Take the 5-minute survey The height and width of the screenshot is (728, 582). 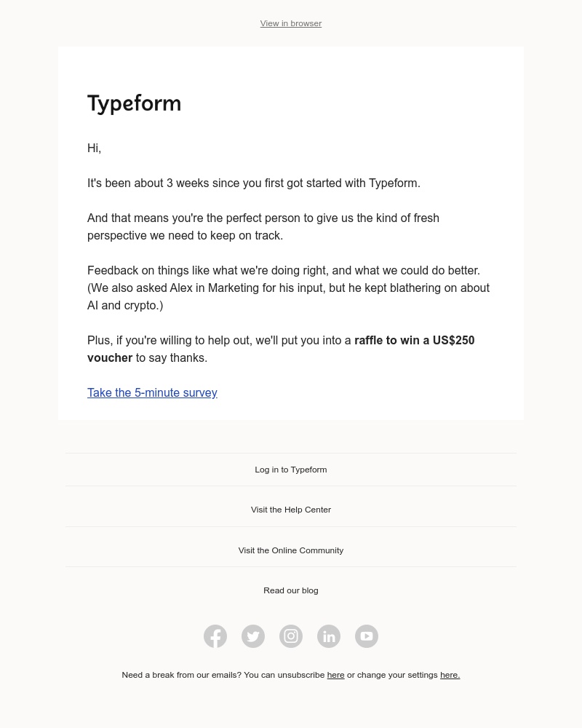[152, 392]
